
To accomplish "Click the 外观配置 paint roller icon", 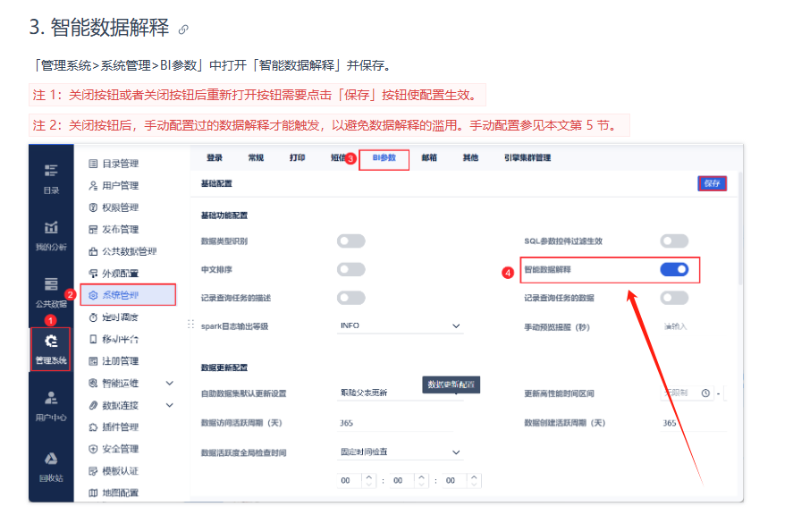I will [x=93, y=274].
